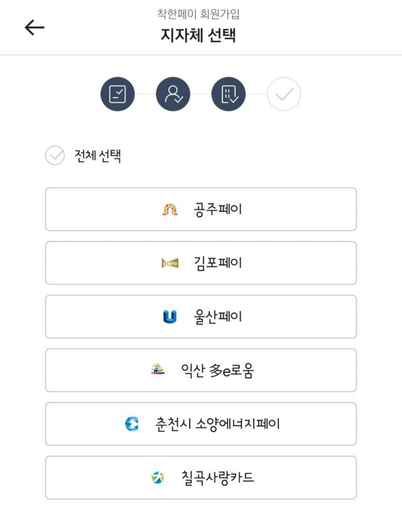Tap the 춘천시 소양에너지페이 logo icon
Viewport: 402px width, 532px height.
point(132,424)
